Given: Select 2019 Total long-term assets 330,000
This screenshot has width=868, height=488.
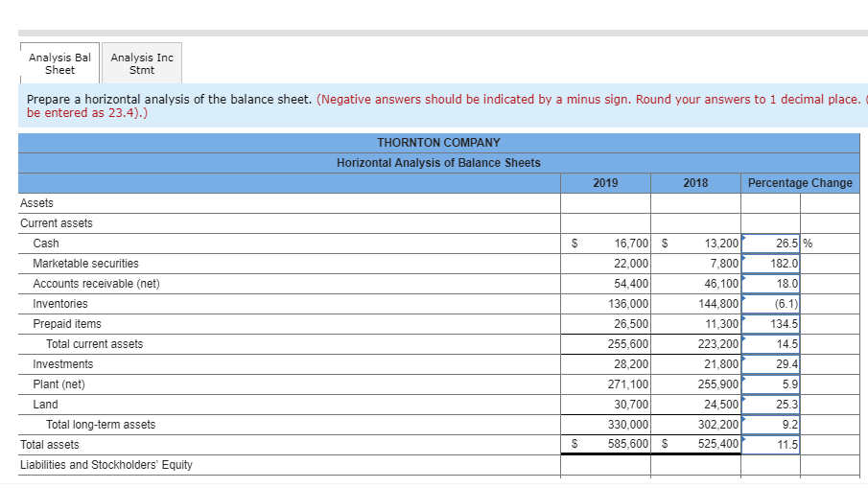Looking at the screenshot, I should pos(628,425).
